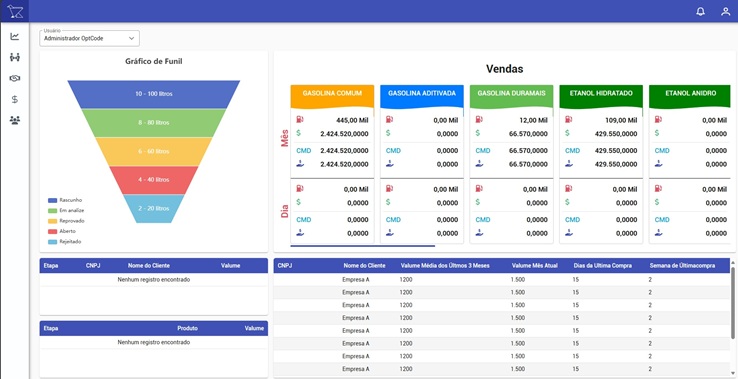Open the team group sidebar icon

point(15,121)
